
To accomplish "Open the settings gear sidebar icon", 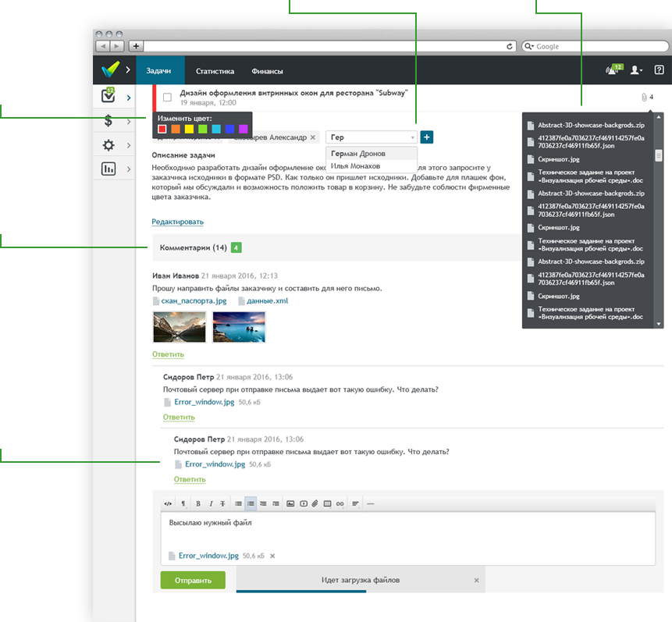I will point(109,145).
